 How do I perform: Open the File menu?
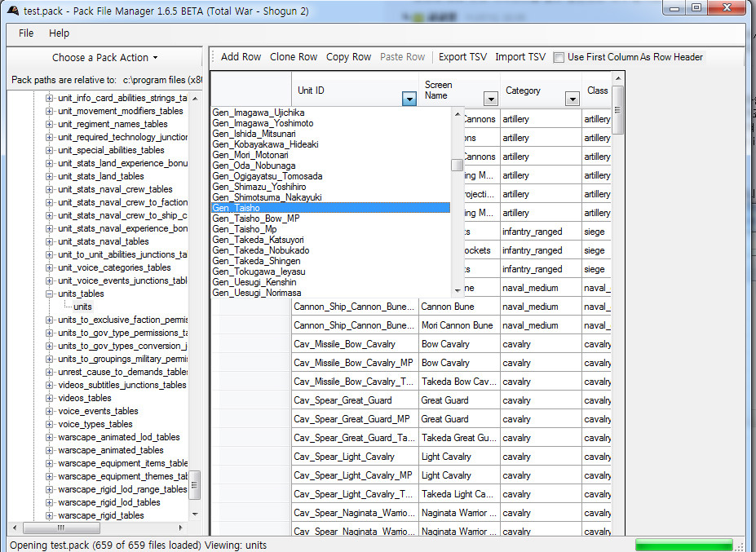(26, 33)
